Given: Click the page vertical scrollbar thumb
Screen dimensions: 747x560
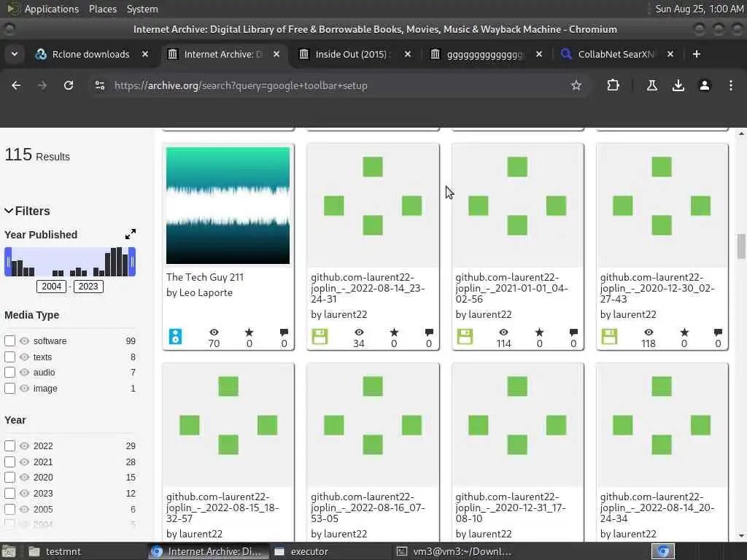Looking at the screenshot, I should tap(741, 246).
